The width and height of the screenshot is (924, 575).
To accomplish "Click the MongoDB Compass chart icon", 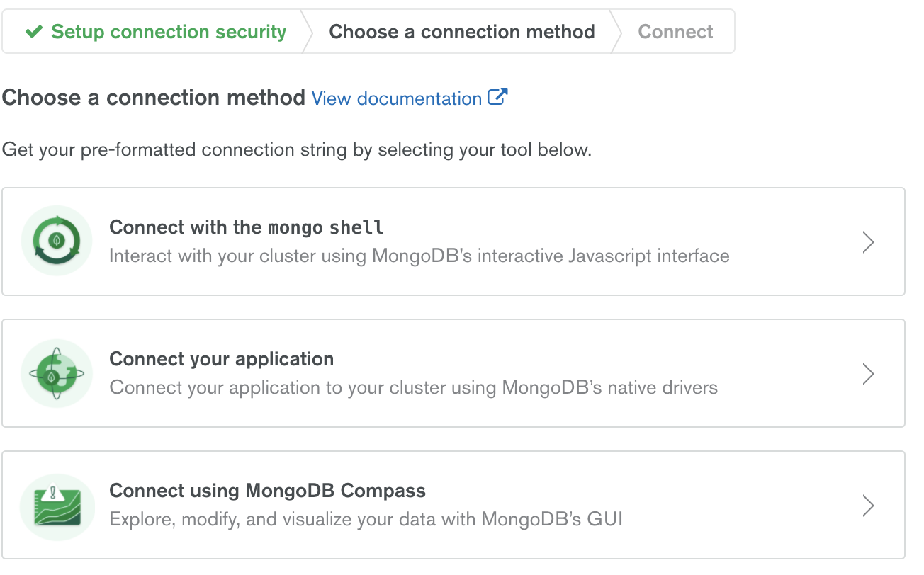I will [57, 506].
